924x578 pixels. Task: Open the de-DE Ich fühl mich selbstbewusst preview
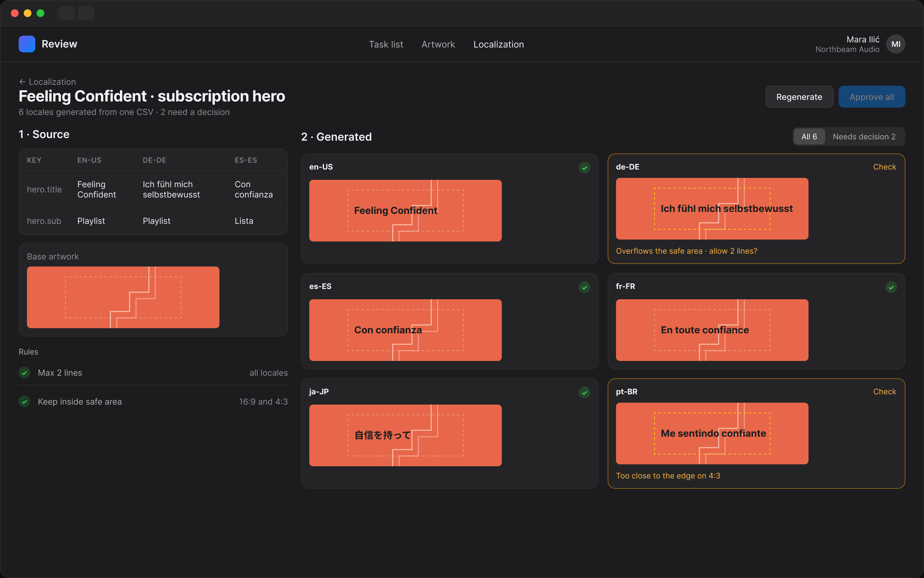712,208
